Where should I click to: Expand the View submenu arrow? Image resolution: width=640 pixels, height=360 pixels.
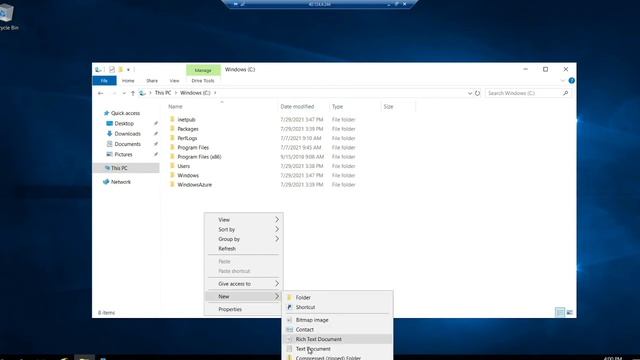(x=277, y=220)
